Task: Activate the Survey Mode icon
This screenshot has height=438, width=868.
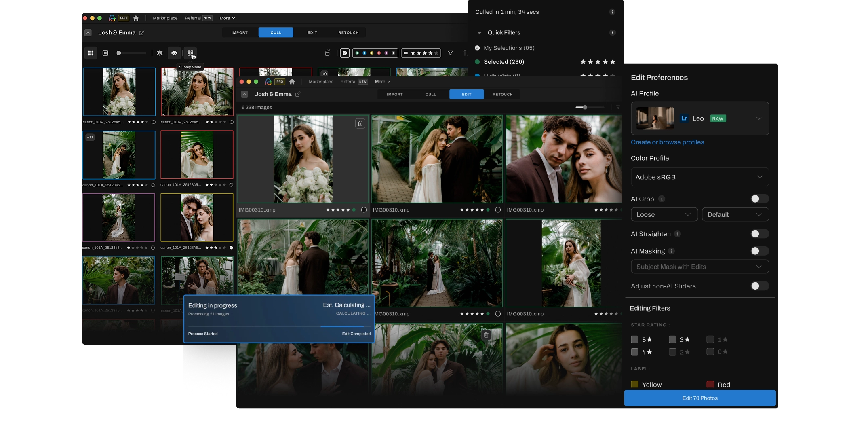Action: pos(190,53)
